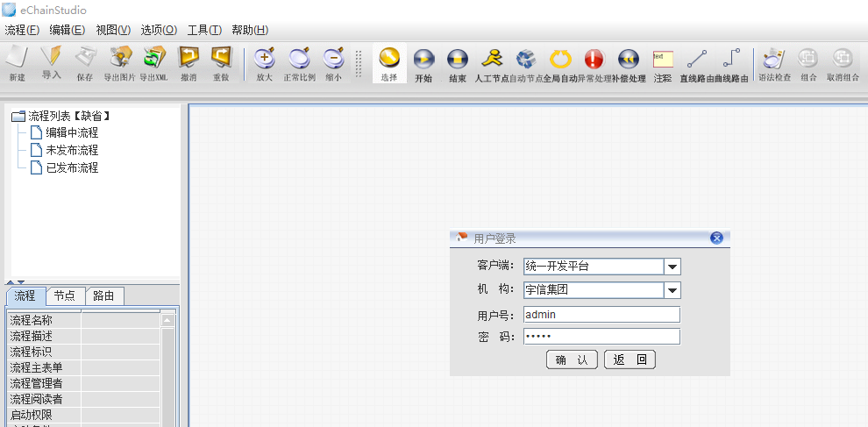The height and width of the screenshot is (427, 868).
Task: Activate the 选择 selection tool
Action: pyautogui.click(x=389, y=61)
